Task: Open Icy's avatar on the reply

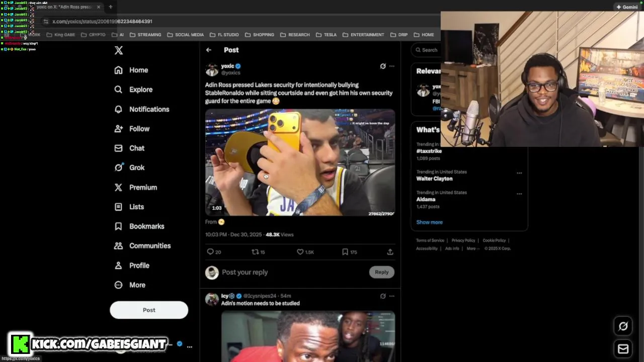Action: 212,299
